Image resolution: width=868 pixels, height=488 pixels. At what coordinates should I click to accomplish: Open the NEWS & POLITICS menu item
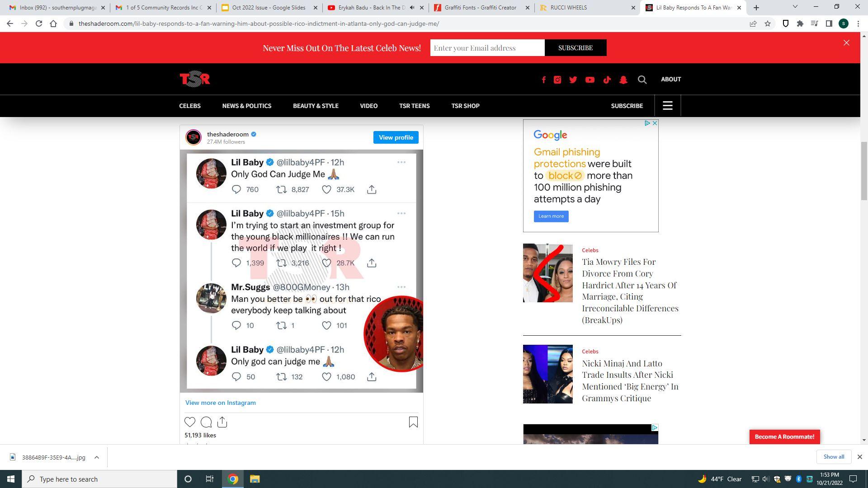[246, 106]
